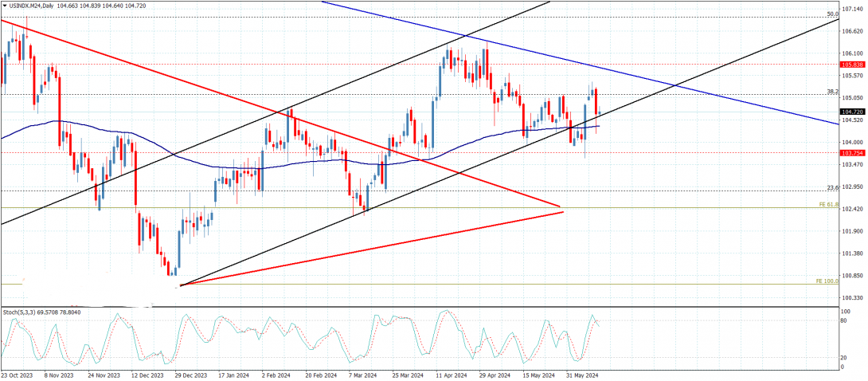Click the 105.050 price axis label

853,98
